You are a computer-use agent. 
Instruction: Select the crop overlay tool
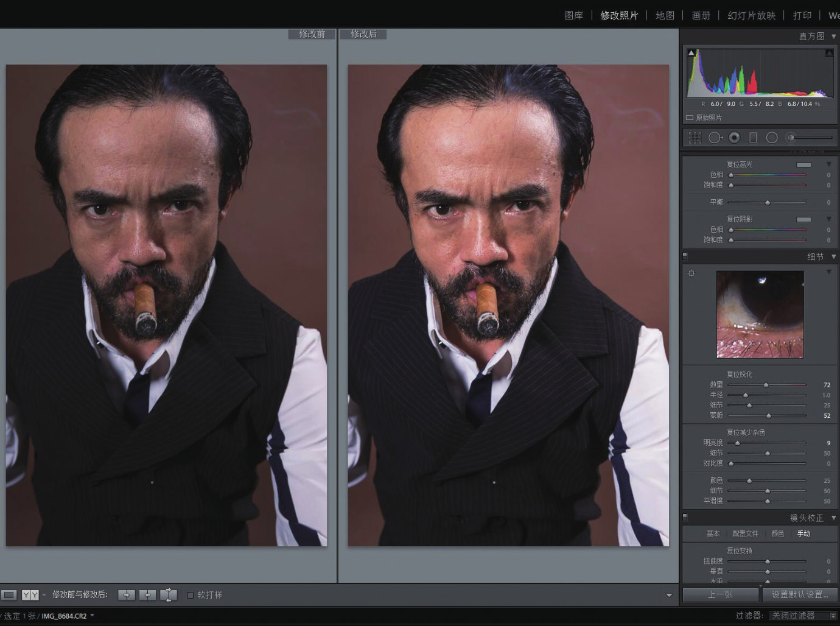pos(695,138)
